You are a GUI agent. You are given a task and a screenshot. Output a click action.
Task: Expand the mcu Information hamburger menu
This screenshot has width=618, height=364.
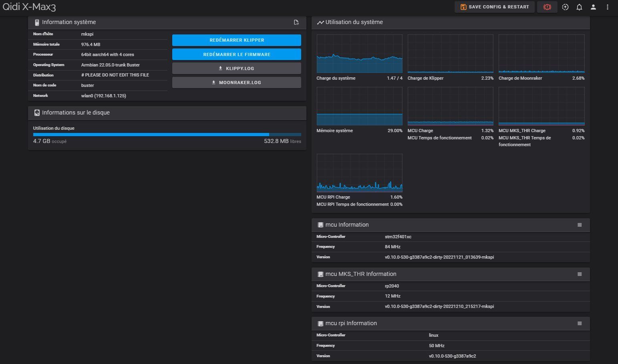[579, 225]
